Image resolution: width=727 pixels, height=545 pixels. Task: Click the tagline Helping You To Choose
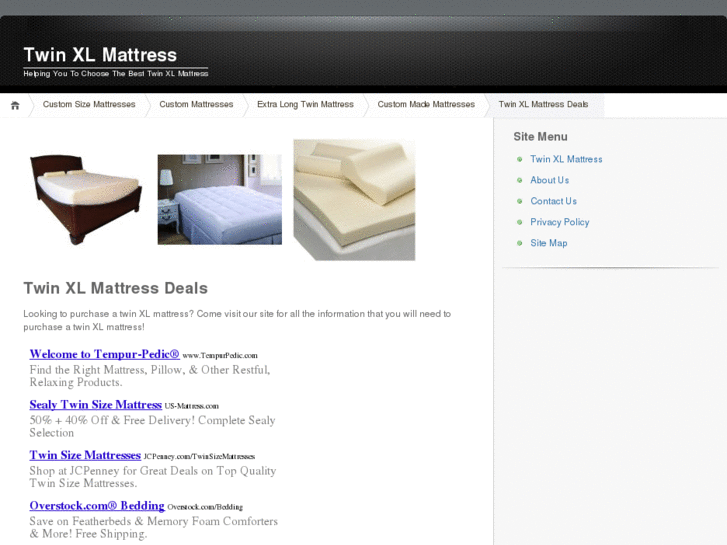tap(116, 73)
